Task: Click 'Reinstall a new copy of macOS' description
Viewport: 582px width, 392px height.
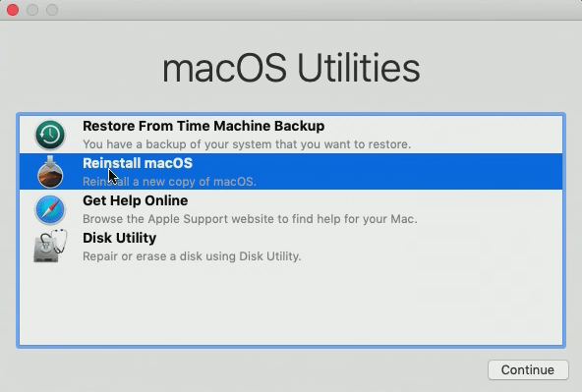Action: pos(169,182)
